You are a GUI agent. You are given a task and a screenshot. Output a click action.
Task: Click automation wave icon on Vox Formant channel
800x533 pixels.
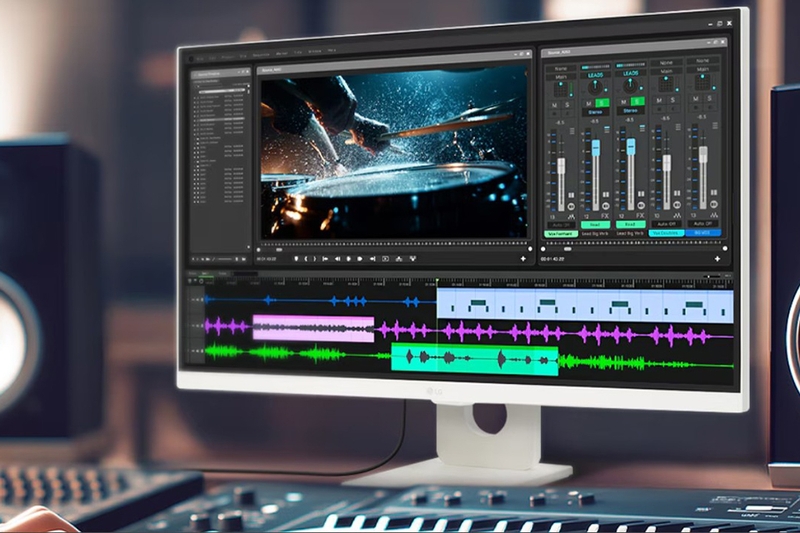pos(571,217)
